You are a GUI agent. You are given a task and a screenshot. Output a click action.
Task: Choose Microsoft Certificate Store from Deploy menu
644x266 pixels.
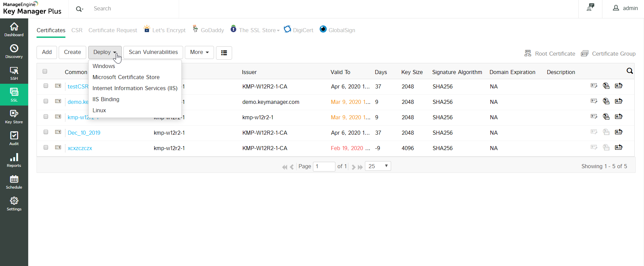(126, 77)
